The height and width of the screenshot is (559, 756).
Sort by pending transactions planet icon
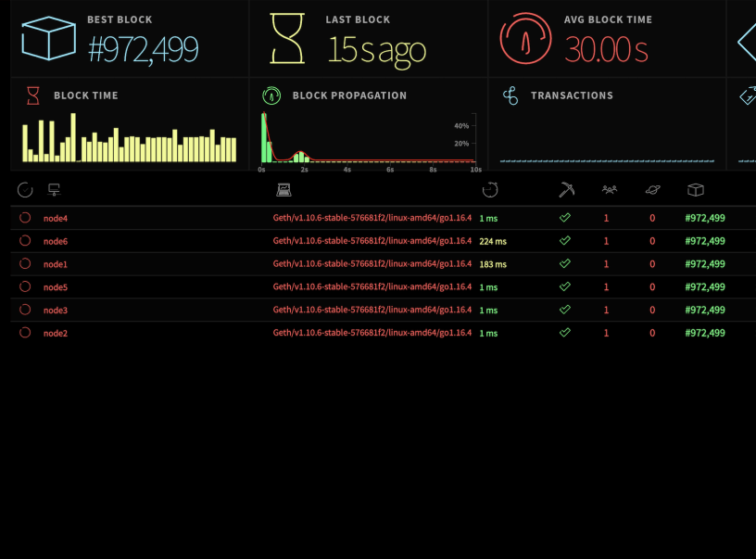pos(653,190)
